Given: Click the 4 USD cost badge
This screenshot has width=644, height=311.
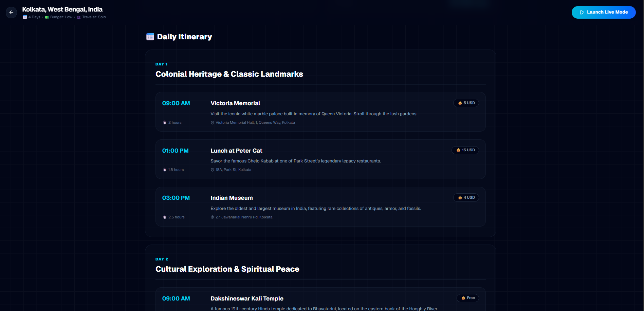Looking at the screenshot, I should pyautogui.click(x=466, y=197).
